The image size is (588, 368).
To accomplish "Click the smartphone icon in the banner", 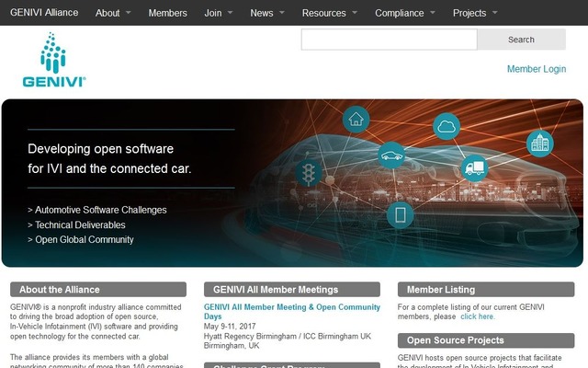I will point(401,214).
